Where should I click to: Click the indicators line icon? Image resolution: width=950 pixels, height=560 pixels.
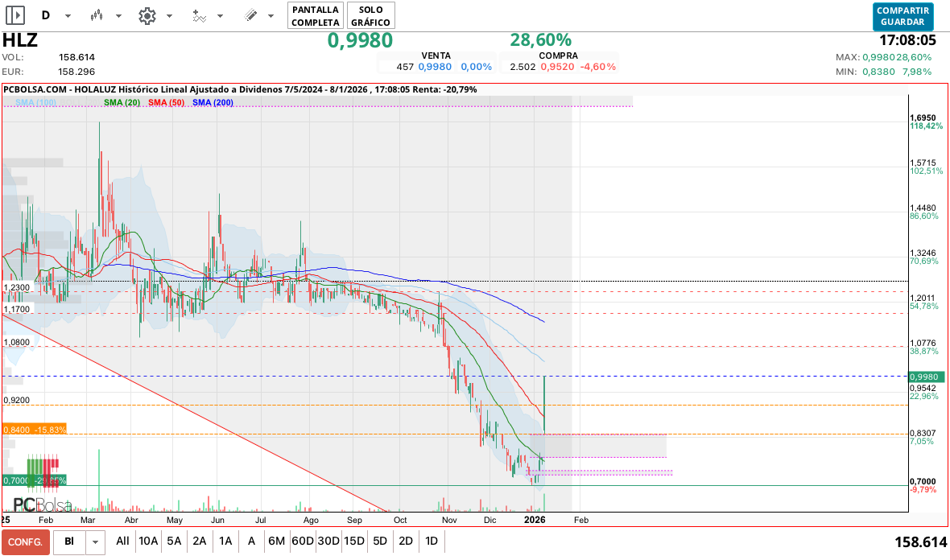point(199,15)
